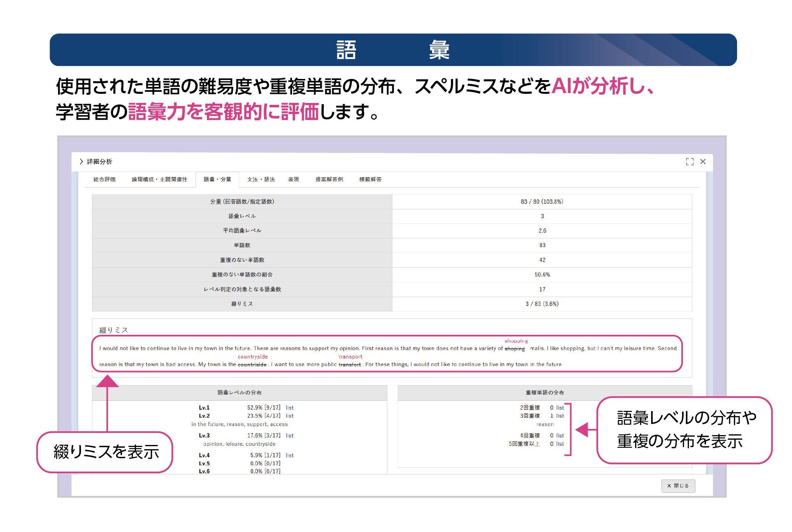The image size is (792, 532).
Task: Collapse the 詳細分析 chevron
Action: pos(81,162)
